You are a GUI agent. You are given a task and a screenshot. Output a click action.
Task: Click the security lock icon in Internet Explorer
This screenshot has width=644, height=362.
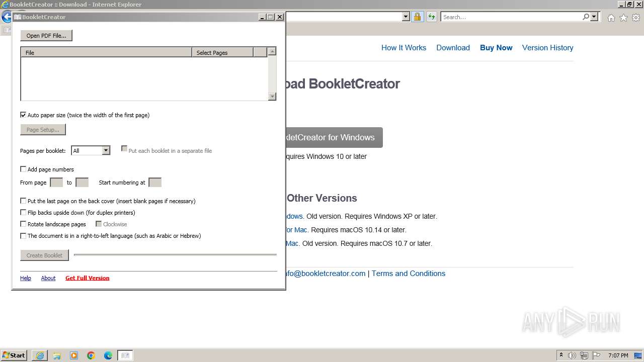(417, 17)
